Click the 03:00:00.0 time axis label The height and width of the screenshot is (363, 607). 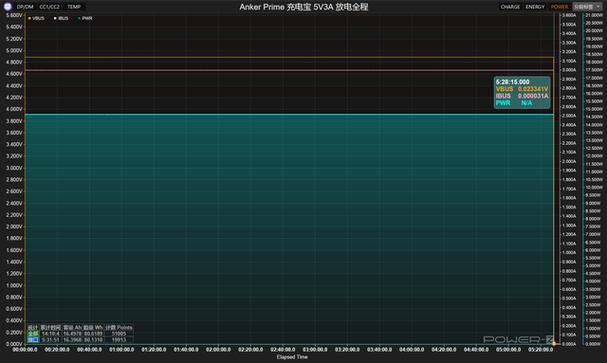pos(315,349)
